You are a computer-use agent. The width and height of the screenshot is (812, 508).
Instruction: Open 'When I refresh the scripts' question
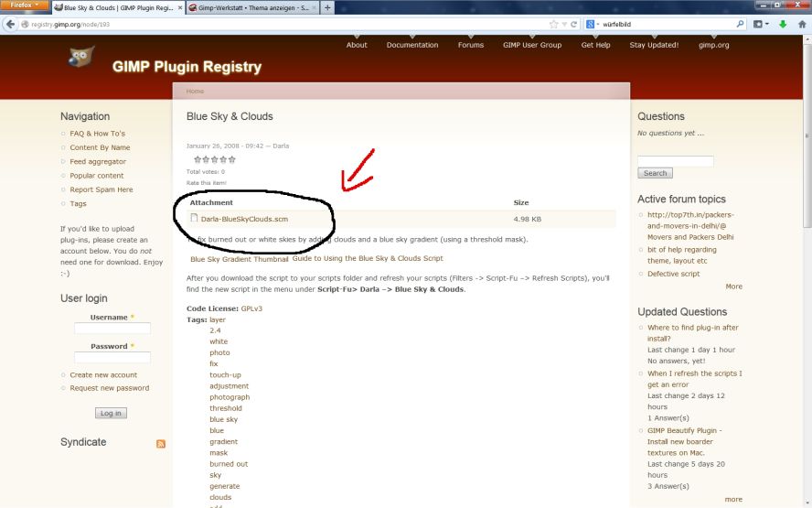694,379
